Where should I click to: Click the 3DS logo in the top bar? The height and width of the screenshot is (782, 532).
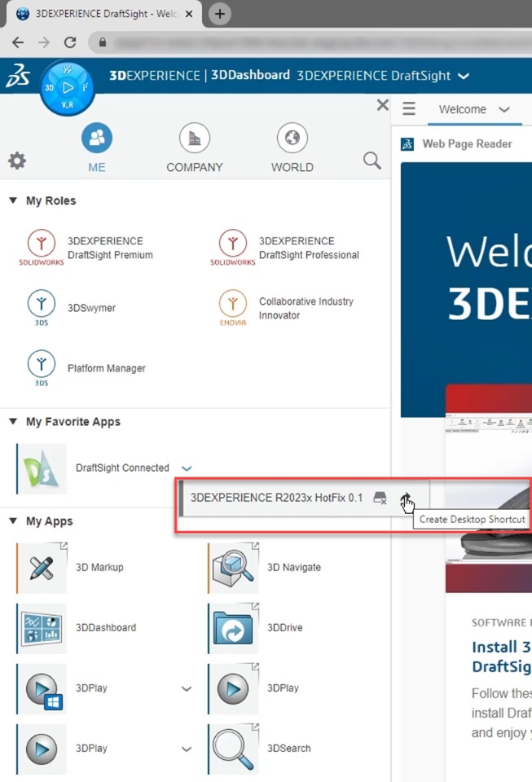tap(18, 76)
